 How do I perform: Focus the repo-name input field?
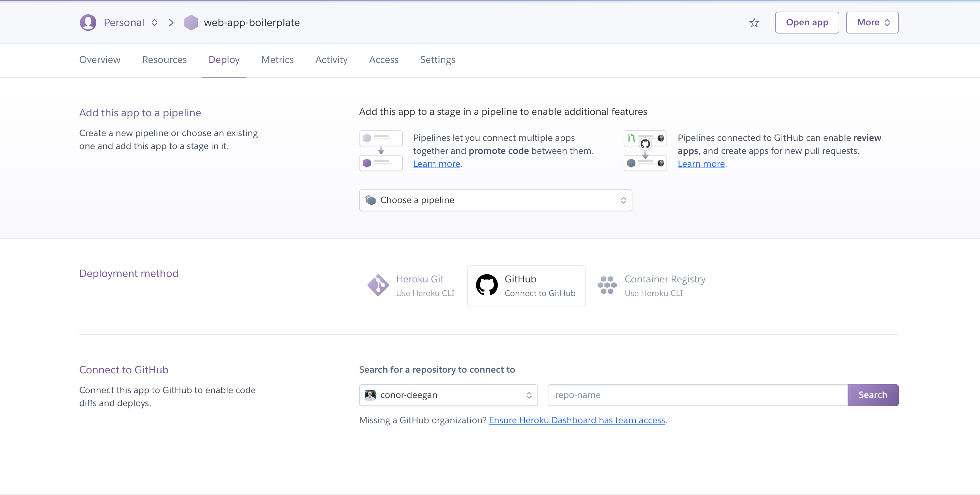click(697, 395)
